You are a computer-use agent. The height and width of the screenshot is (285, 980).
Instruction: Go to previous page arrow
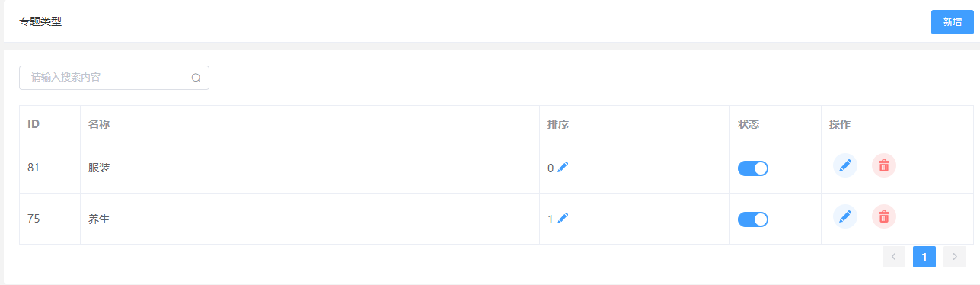point(894,257)
